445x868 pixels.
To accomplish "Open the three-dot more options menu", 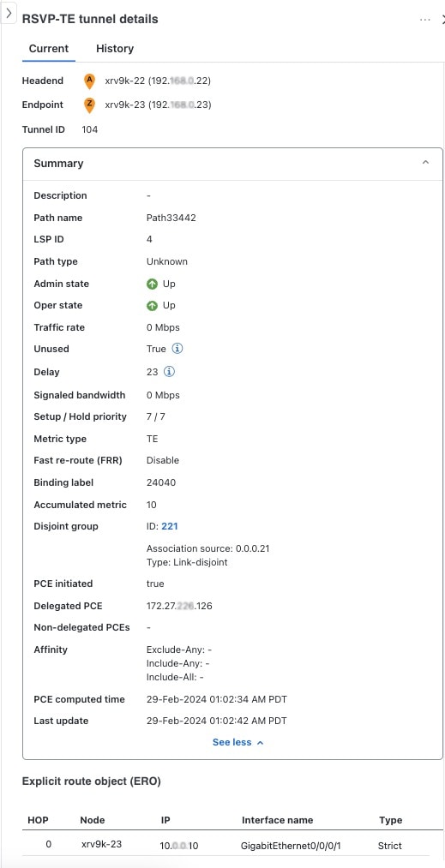I will [425, 20].
